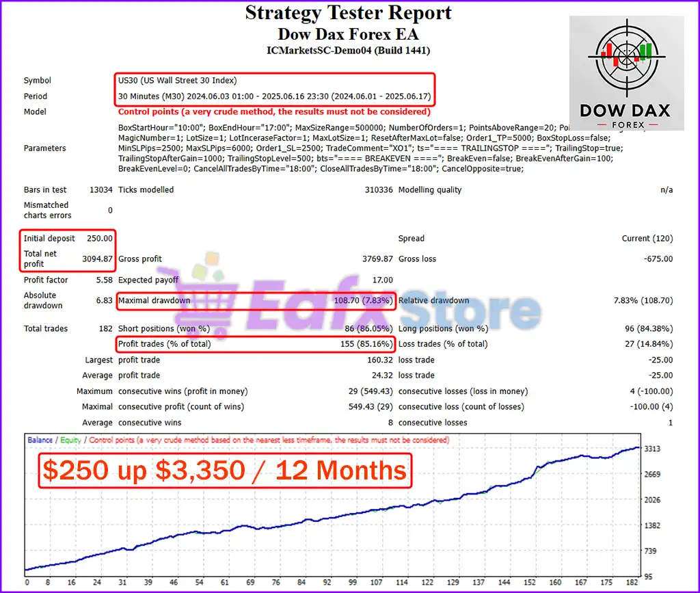Click the US30 (US Wall Street 30 Index) value
This screenshot has height=593, width=700.
point(177,81)
